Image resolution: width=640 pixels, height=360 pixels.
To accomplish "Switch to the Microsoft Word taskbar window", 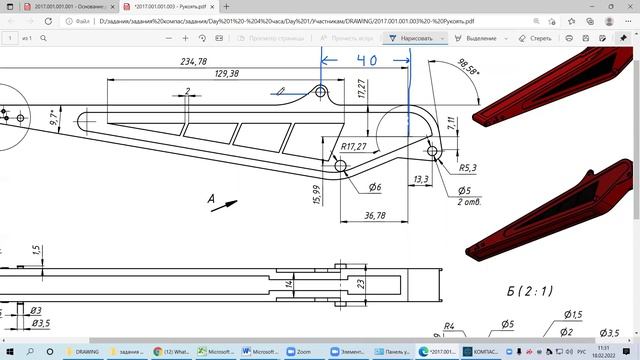I will 260,351.
